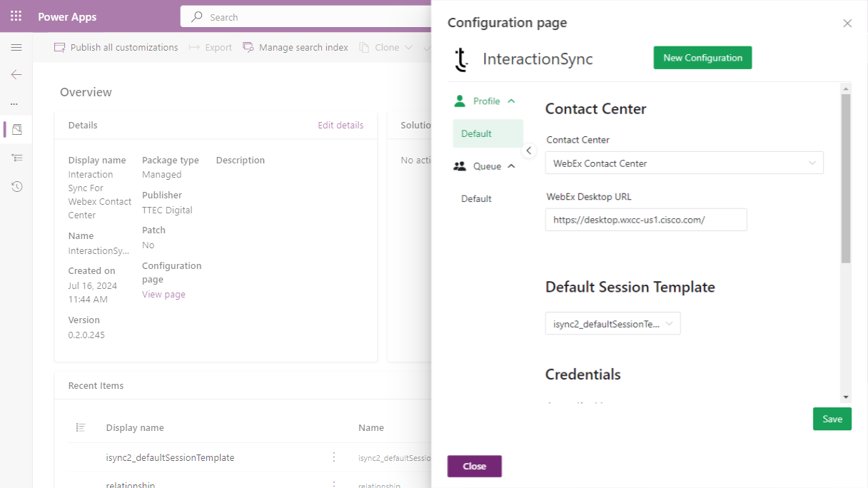Click the Queue people icon
This screenshot has height=488, width=868.
pos(460,166)
